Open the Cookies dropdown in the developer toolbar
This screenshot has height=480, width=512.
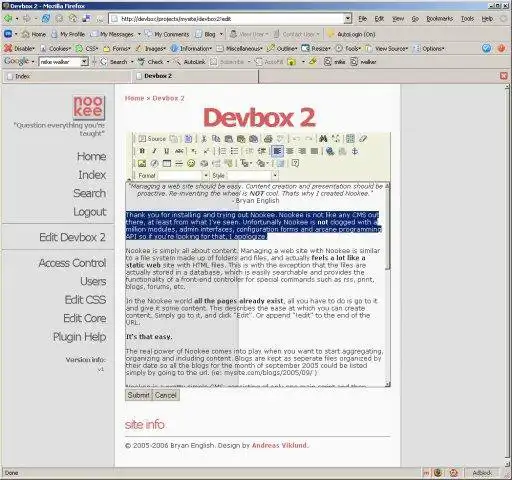coord(55,49)
